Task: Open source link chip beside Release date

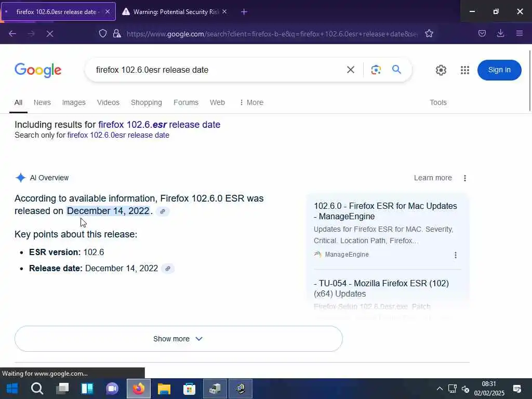Action: [x=168, y=269]
